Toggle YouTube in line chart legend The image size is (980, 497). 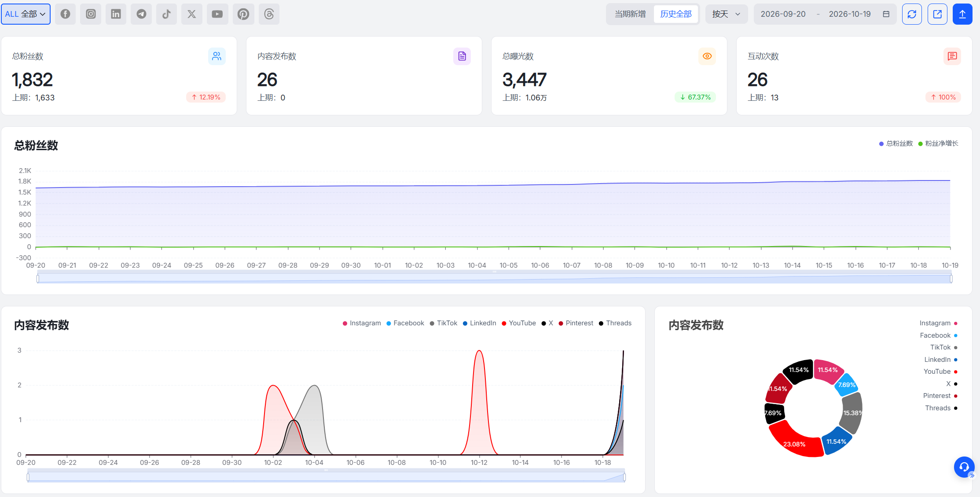519,323
